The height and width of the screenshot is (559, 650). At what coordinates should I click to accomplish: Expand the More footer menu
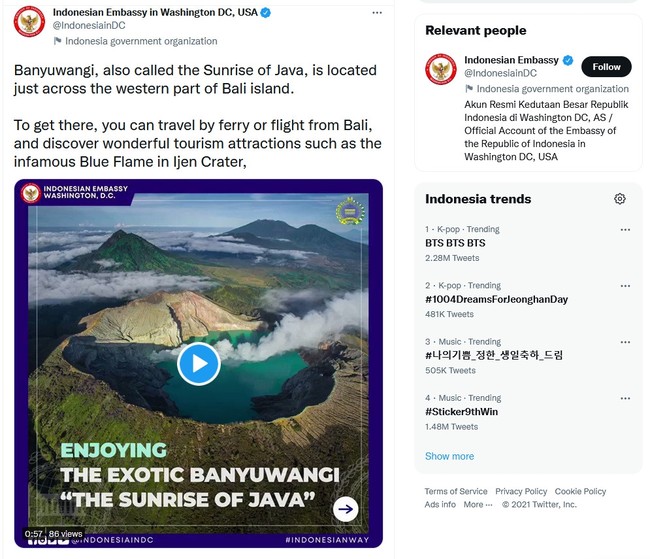coord(476,504)
